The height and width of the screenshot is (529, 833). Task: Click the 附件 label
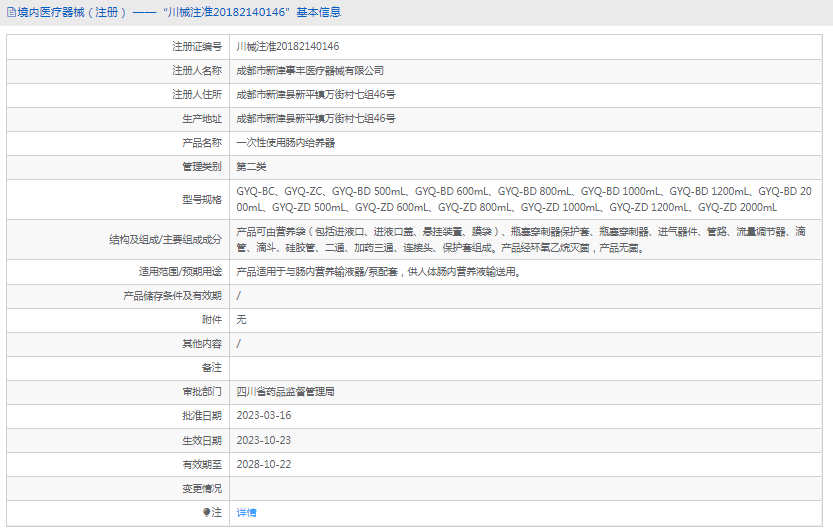pos(211,320)
